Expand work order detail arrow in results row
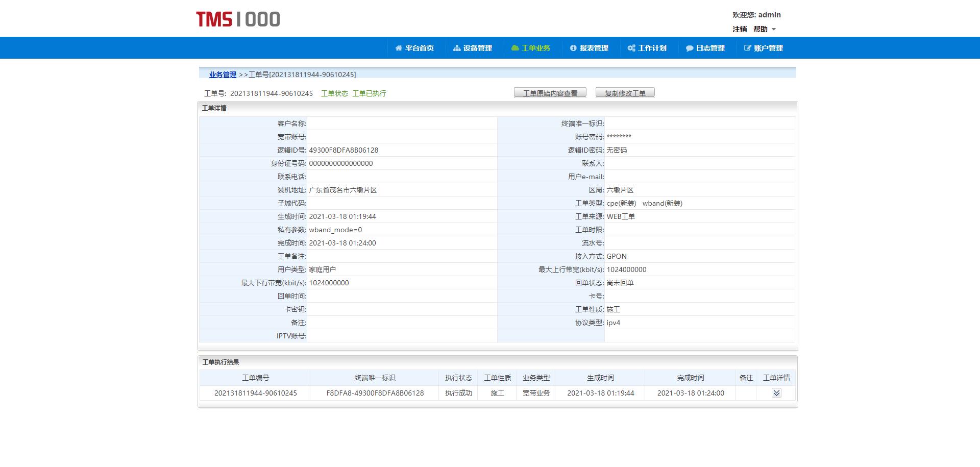Image resolution: width=980 pixels, height=467 pixels. point(776,393)
